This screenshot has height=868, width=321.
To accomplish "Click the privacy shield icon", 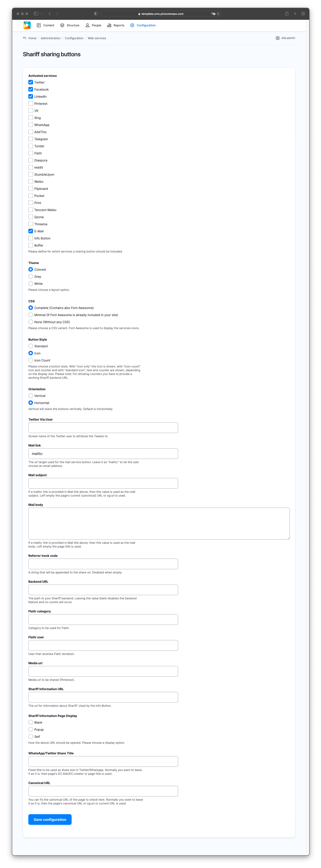I will pos(96,14).
